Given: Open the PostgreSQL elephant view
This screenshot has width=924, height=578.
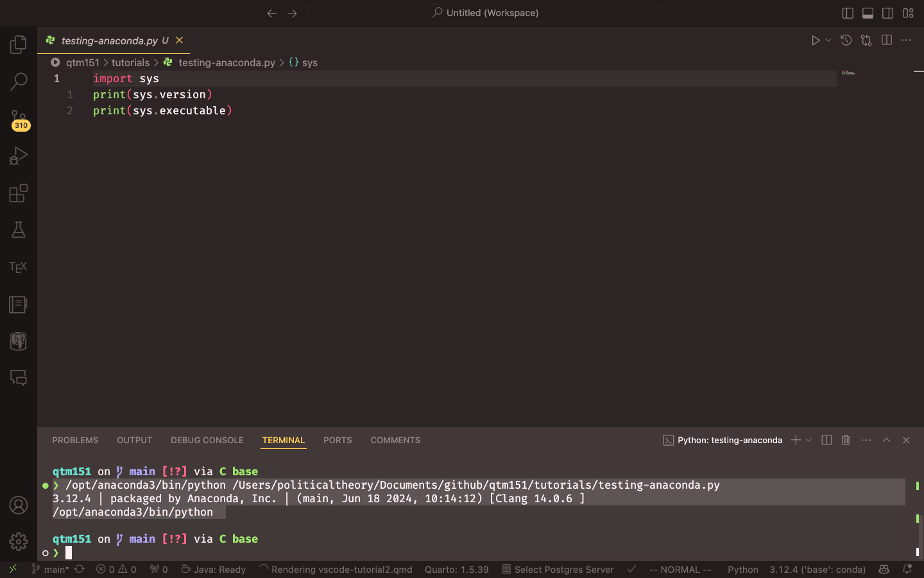Looking at the screenshot, I should click(19, 341).
